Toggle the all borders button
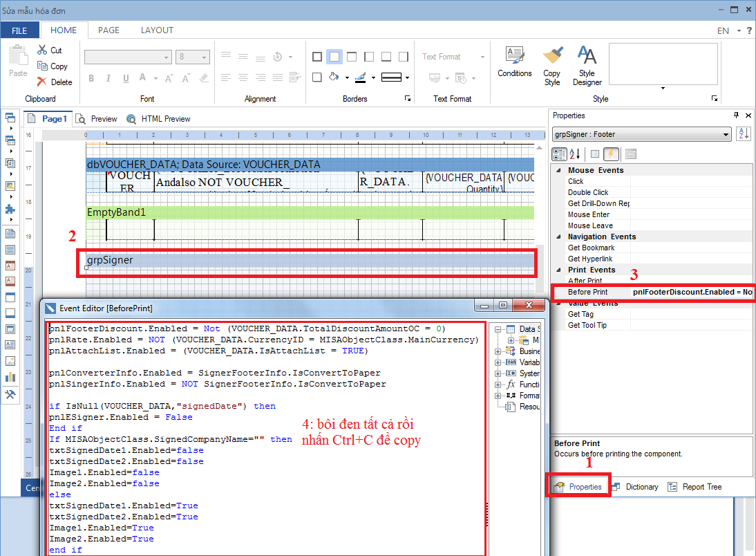Screen dimensions: 756x556 click(316, 57)
